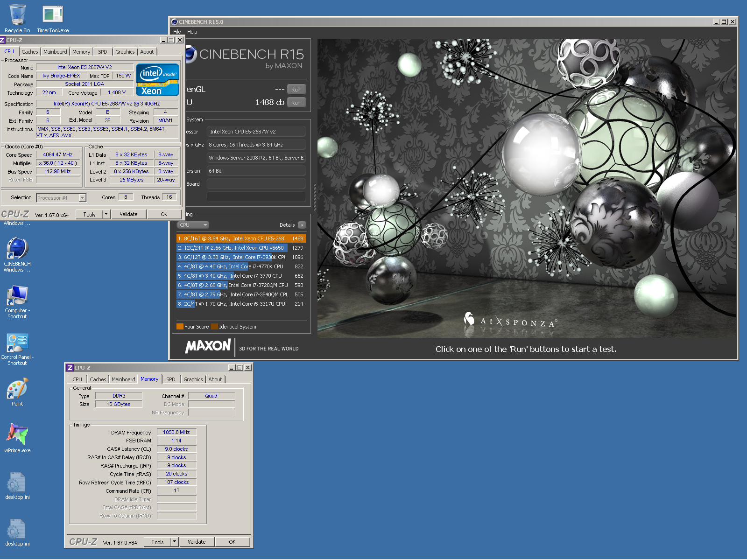Click Tools button in bottom CPU-Z window
This screenshot has width=747, height=560.
158,542
